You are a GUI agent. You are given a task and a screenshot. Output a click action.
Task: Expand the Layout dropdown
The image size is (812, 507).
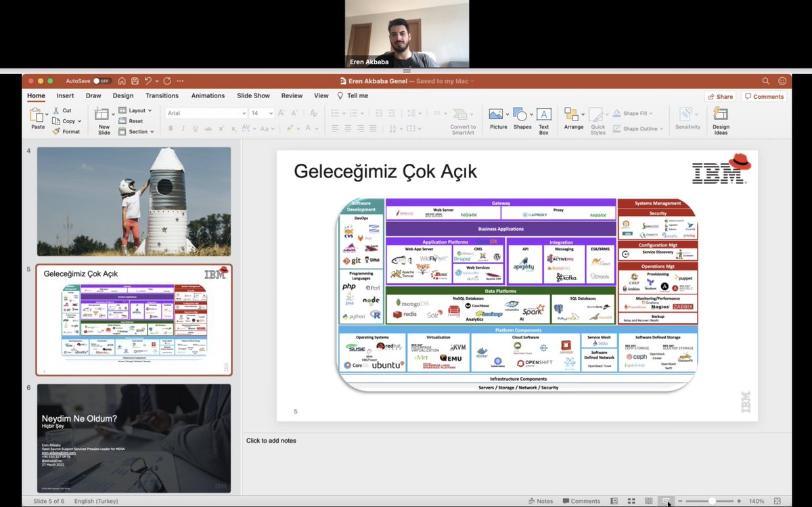(x=136, y=110)
